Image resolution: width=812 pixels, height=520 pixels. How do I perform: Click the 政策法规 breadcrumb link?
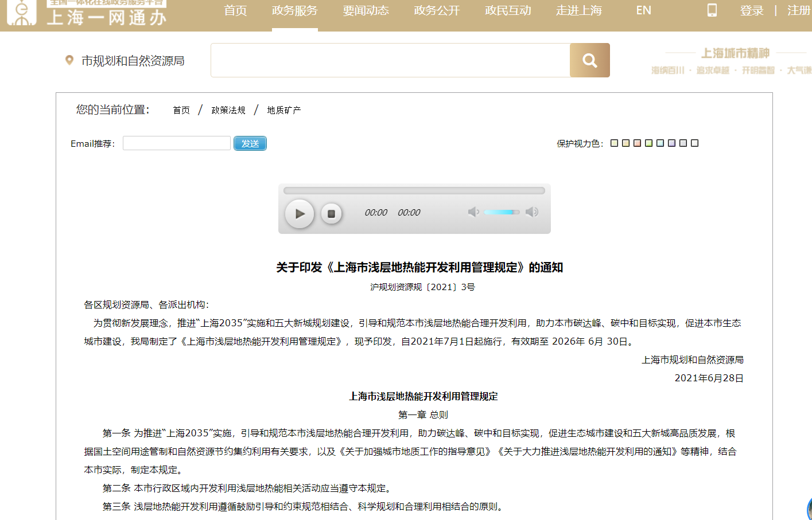click(x=228, y=110)
